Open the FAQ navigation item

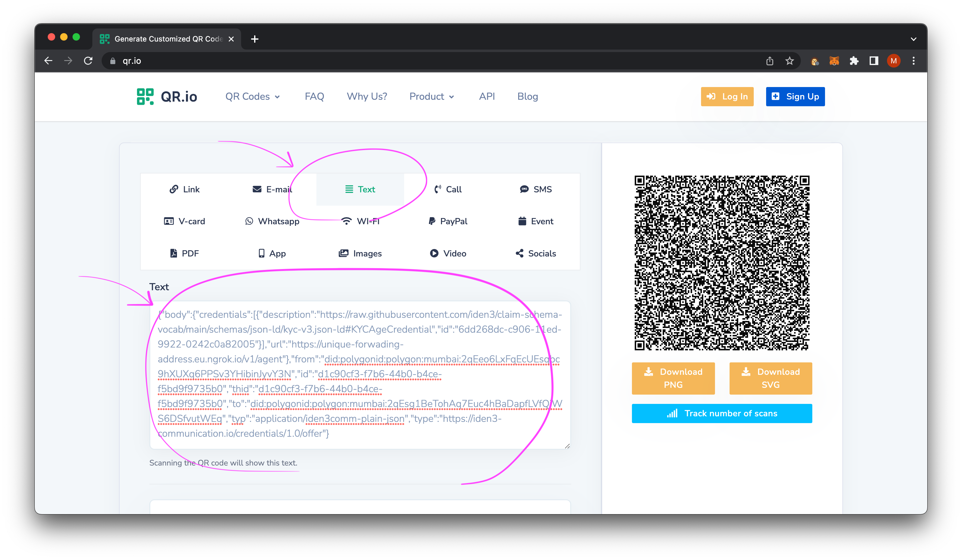tap(314, 97)
